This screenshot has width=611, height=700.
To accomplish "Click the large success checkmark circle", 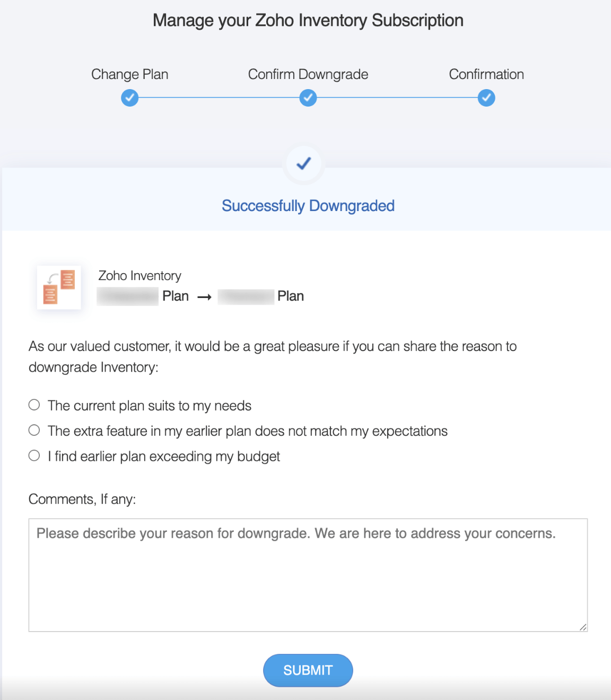I will point(304,164).
